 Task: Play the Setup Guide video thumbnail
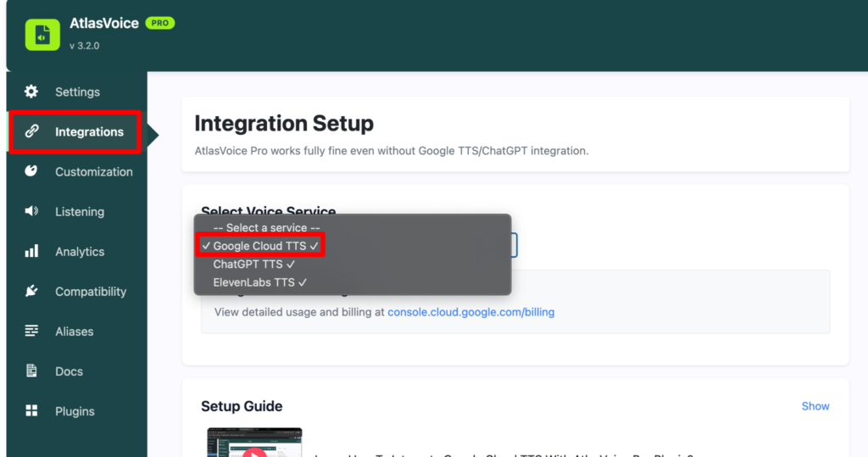tap(254, 443)
